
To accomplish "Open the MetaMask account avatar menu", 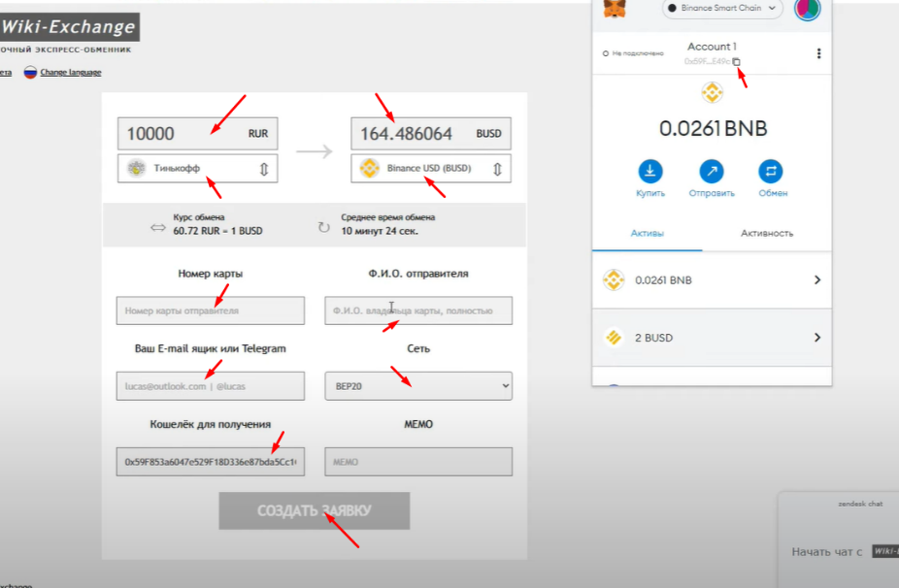I will (x=808, y=9).
